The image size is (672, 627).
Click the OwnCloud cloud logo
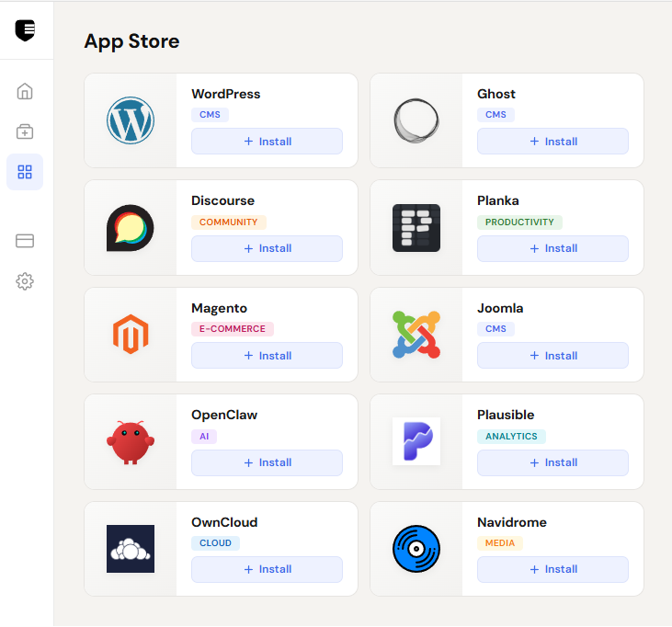tap(131, 549)
